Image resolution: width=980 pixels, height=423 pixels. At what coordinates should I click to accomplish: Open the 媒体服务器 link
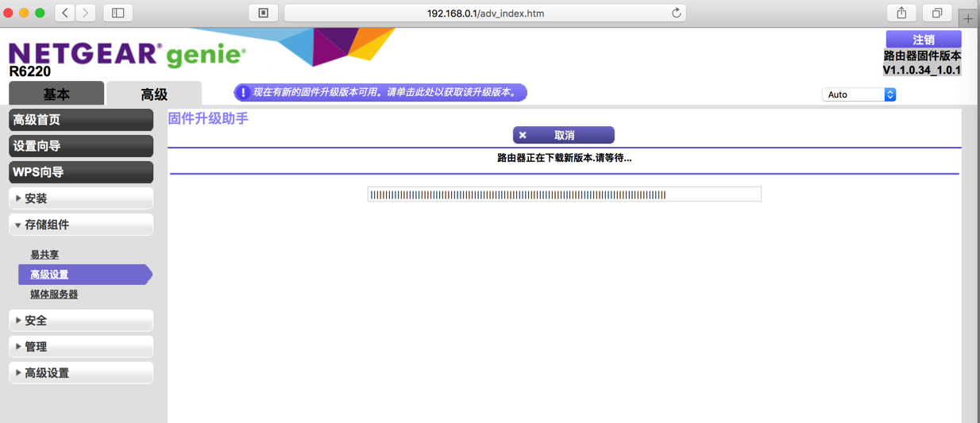[54, 294]
